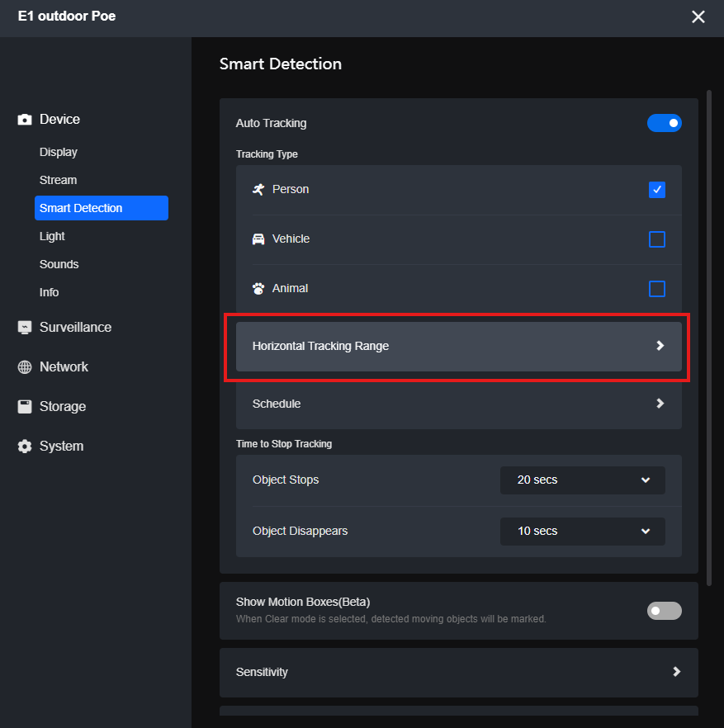Image resolution: width=724 pixels, height=728 pixels.
Task: Expand Horizontal Tracking Range chevron
Action: 660,345
